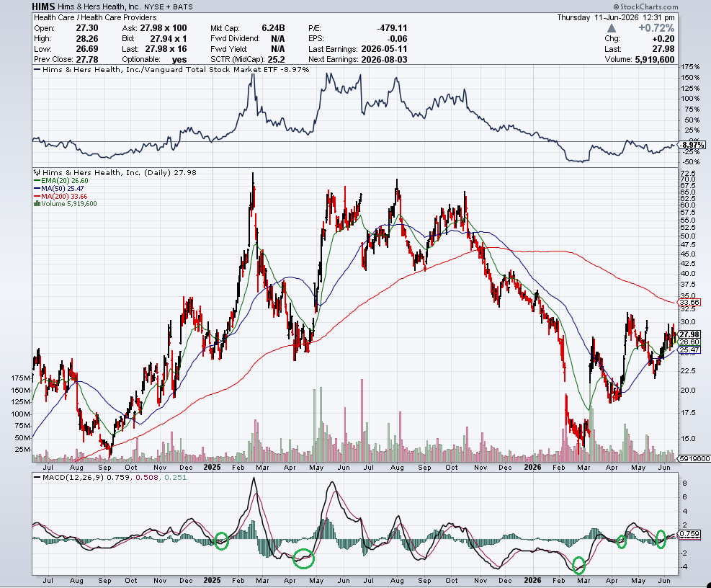The image size is (711, 588).
Task: Click the blue MA(50) legend line marker
Action: [x=37, y=188]
